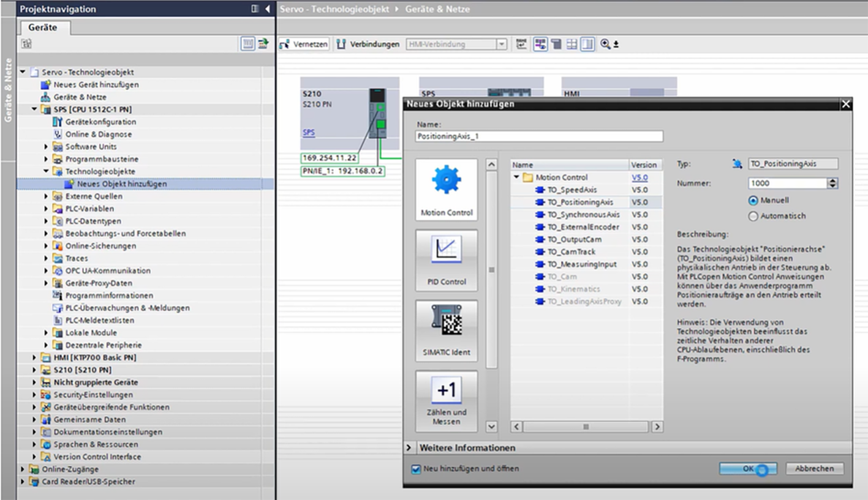
Task: Click the TO_SpeedAxis object icon
Action: tap(540, 190)
